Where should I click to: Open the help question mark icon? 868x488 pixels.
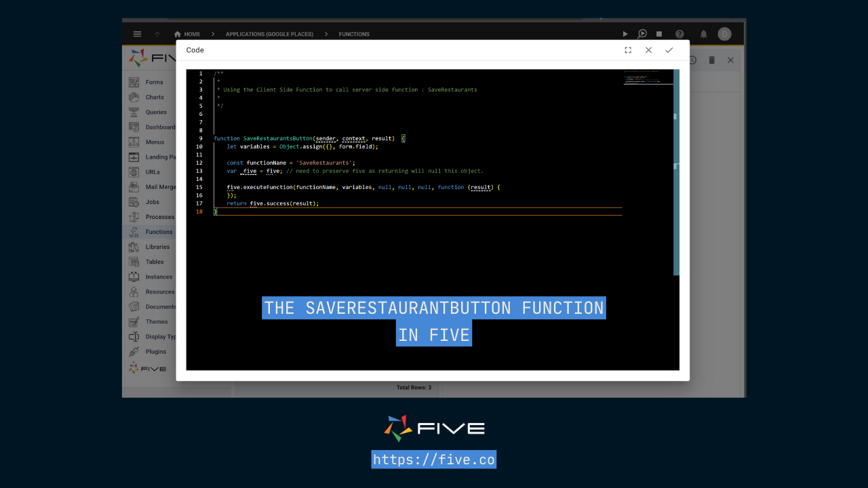tap(679, 34)
